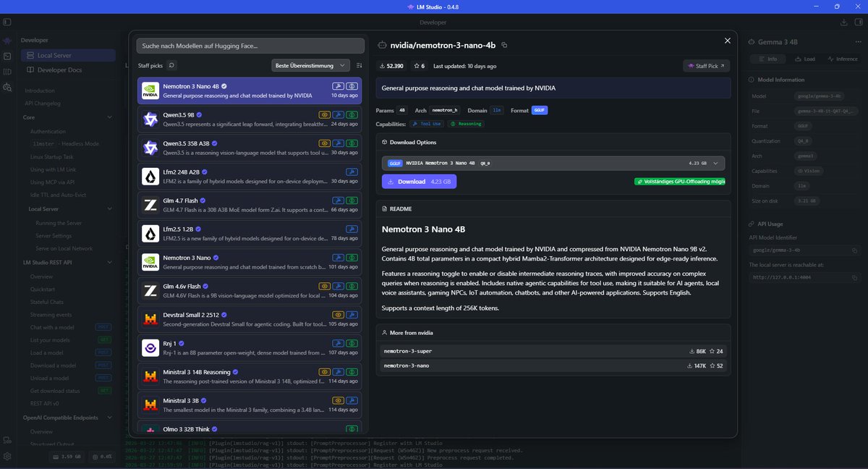868x469 pixels.
Task: Copy the nvidia/nemotron-3-nano-4b model name
Action: [504, 45]
